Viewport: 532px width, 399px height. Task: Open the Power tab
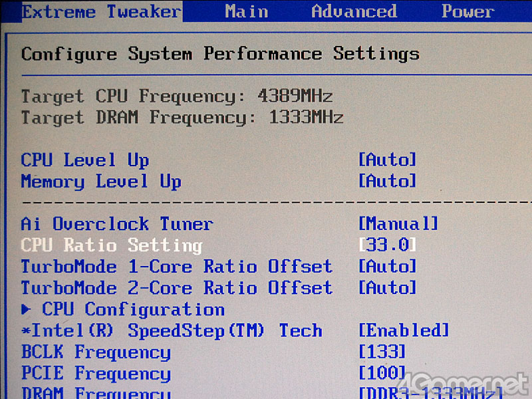(468, 11)
